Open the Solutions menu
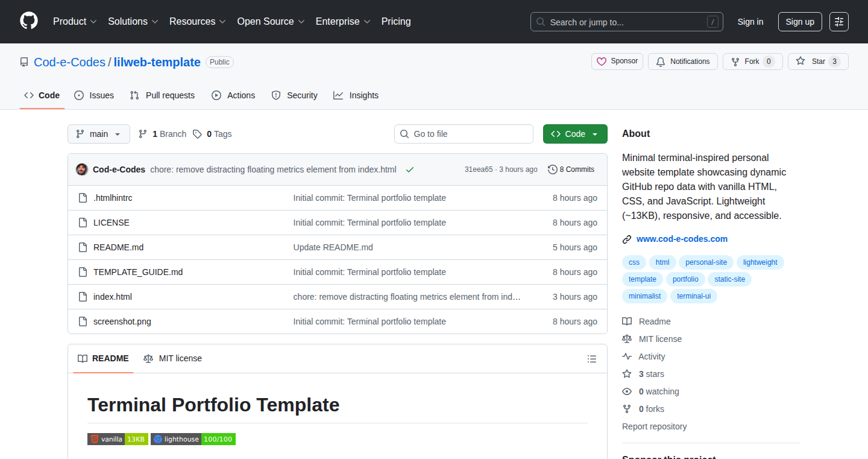 (133, 22)
